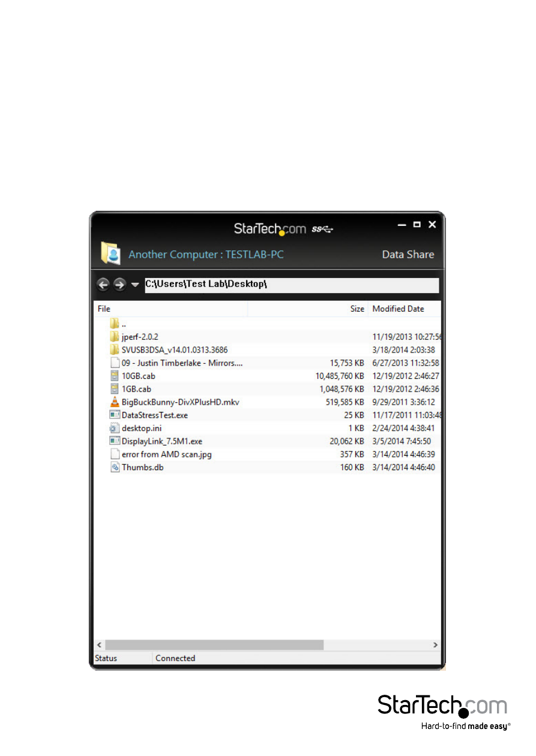Click the address path input field
Screen dimensions: 536x756
click(292, 285)
